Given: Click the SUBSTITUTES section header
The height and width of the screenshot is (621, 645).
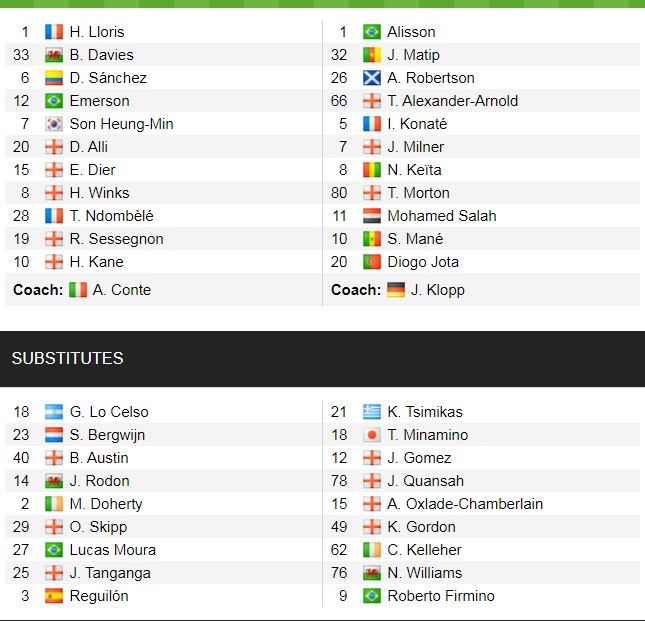Looking at the screenshot, I should (67, 358).
